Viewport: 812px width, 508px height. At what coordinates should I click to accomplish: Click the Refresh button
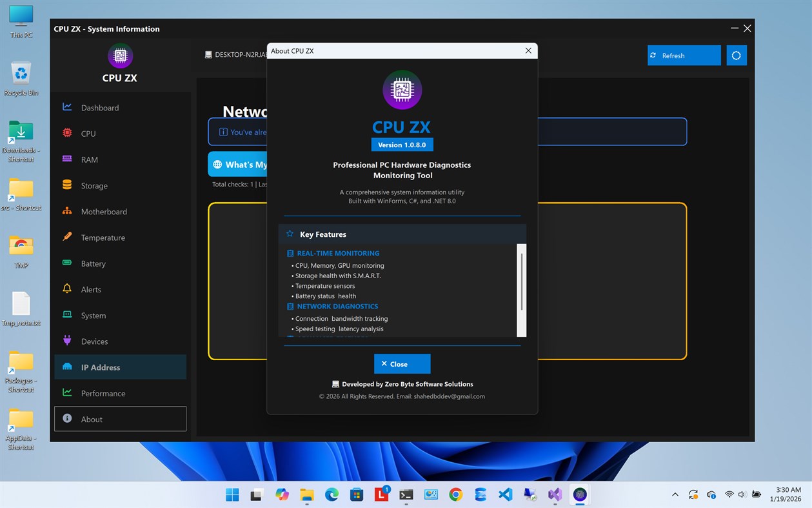(x=684, y=56)
